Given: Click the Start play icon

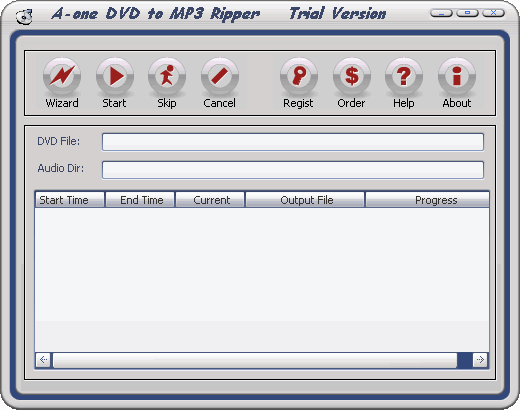Looking at the screenshot, I should (x=115, y=77).
